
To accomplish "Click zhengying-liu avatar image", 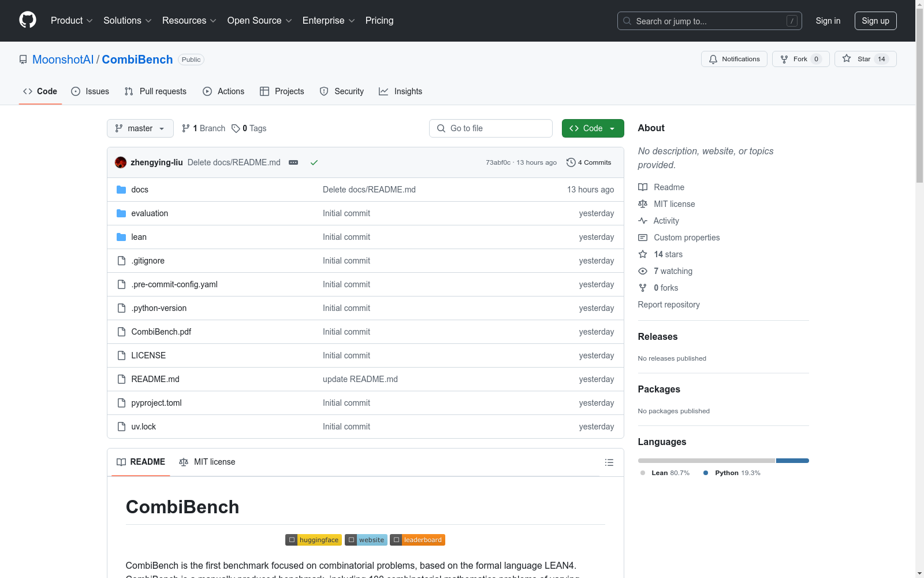I will click(121, 162).
